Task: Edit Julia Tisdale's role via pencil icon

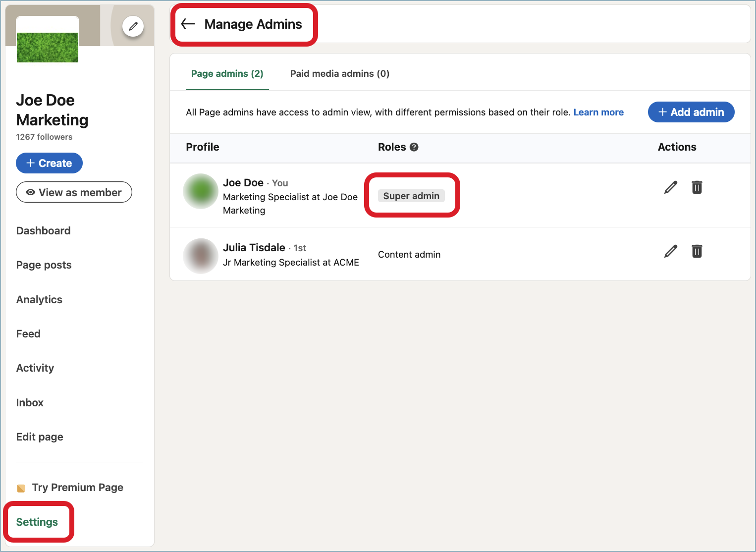Action: (670, 251)
